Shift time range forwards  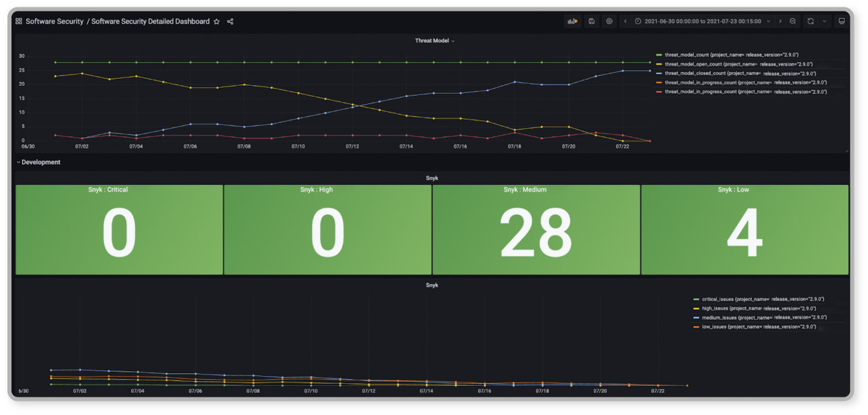click(780, 22)
